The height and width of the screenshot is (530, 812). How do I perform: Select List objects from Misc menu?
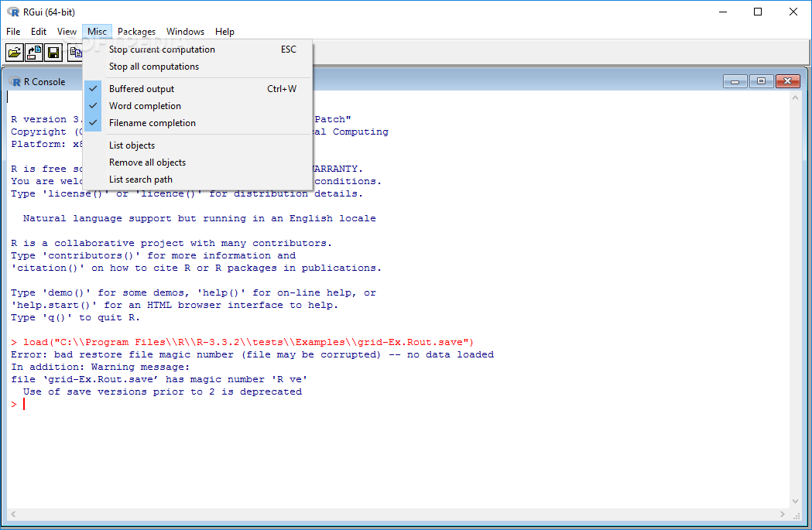[x=198, y=145]
